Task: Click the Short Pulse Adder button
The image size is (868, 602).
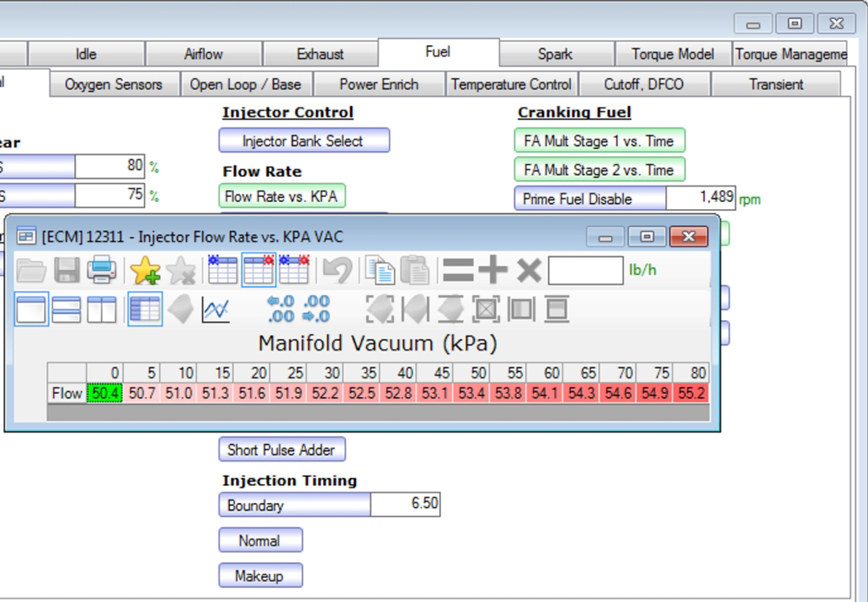Action: click(282, 449)
